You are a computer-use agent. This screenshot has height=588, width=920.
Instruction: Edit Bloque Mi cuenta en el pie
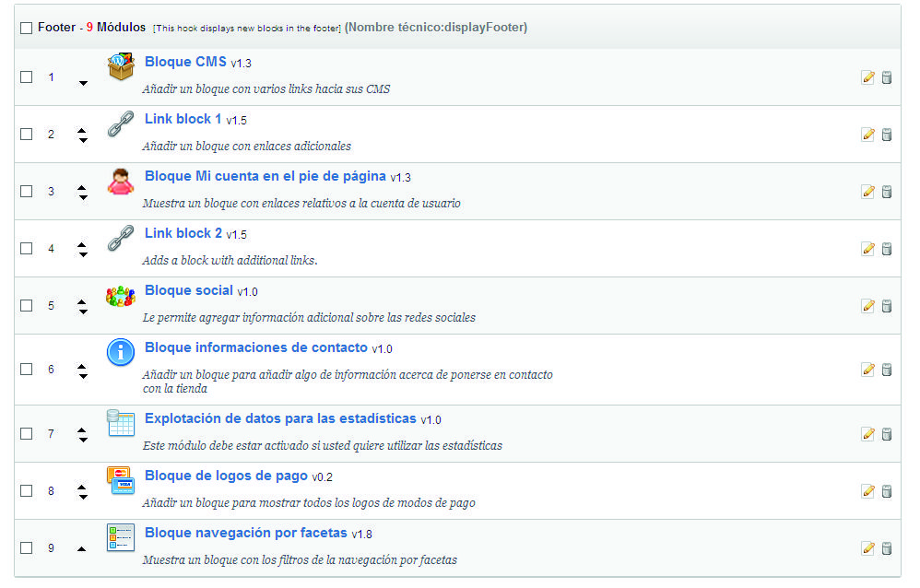(867, 192)
